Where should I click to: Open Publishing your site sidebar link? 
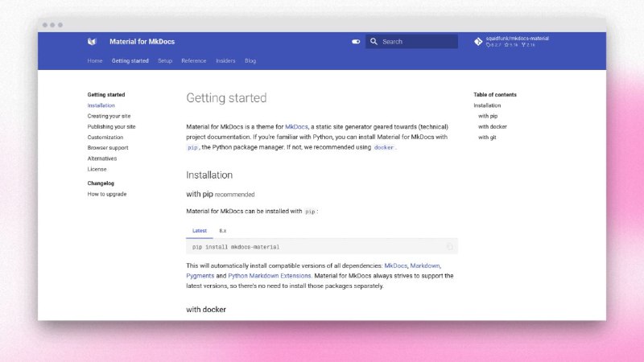pos(111,127)
